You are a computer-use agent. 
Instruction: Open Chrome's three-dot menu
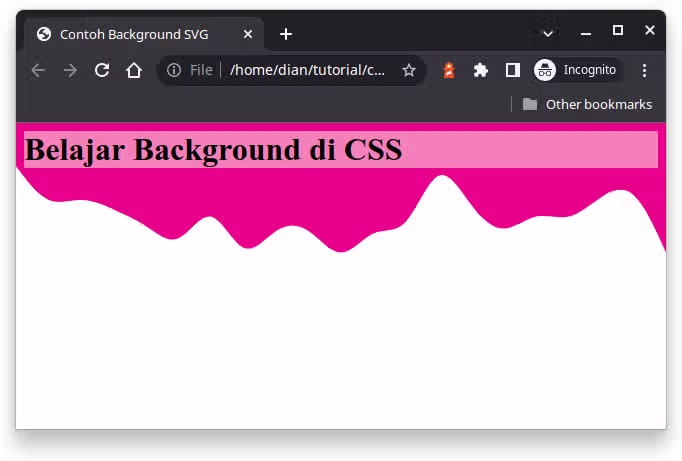[644, 70]
